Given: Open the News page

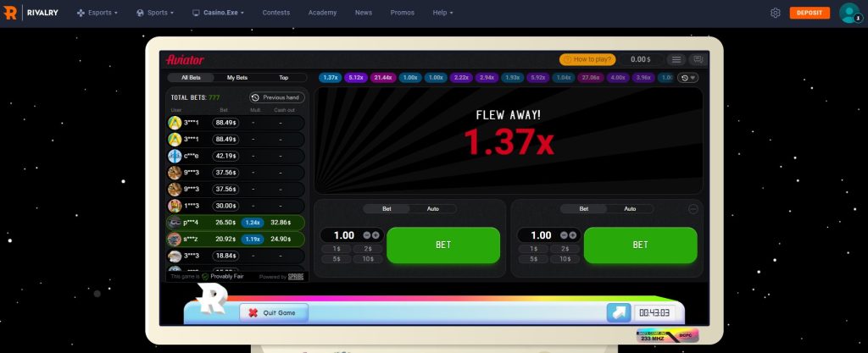Looking at the screenshot, I should point(364,13).
